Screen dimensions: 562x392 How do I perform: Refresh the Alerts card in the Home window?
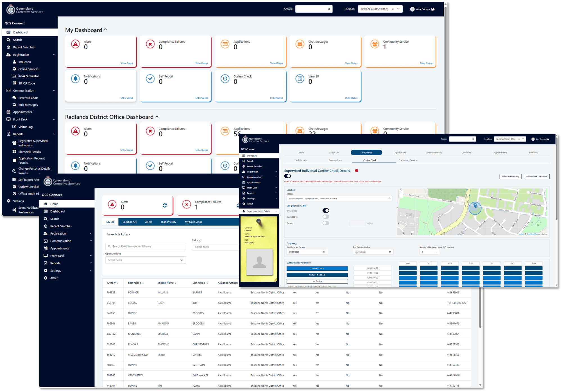click(165, 206)
